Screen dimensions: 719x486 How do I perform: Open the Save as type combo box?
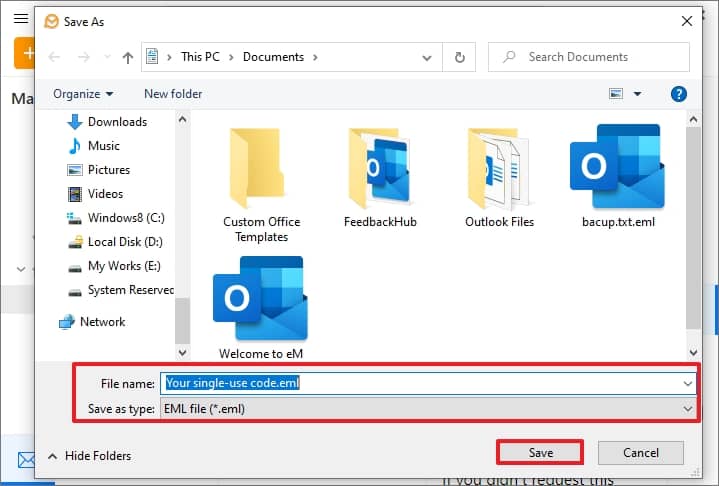pos(428,409)
